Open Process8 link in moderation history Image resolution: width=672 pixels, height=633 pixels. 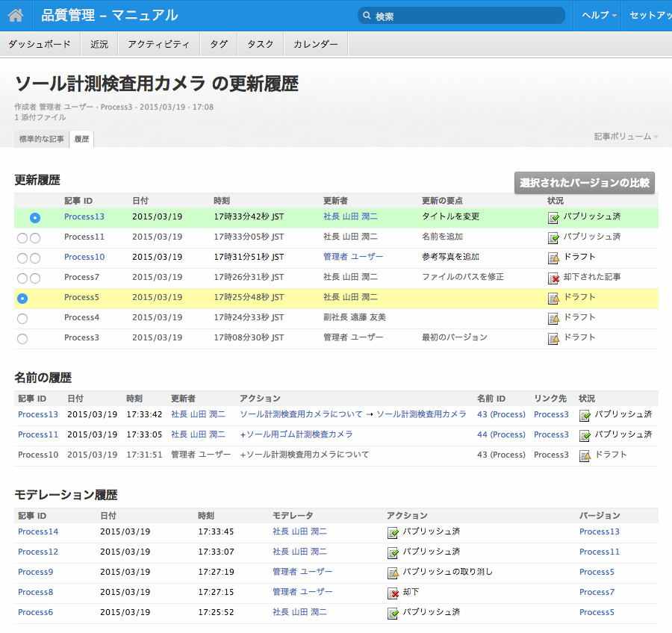click(36, 592)
